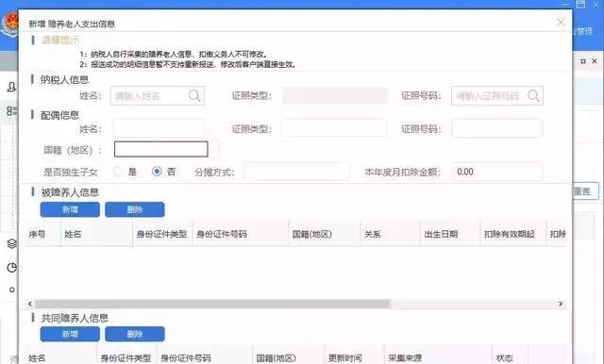Viewport: 604px width, 364px height.
Task: Click the search icon in taxpayer 姓名 field
Action: click(x=194, y=95)
